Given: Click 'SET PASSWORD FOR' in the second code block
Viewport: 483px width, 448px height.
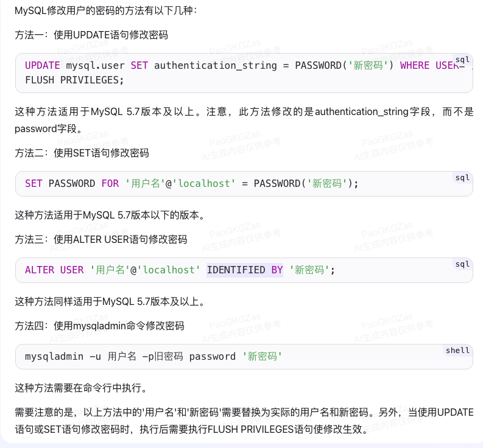Looking at the screenshot, I should coord(72,183).
